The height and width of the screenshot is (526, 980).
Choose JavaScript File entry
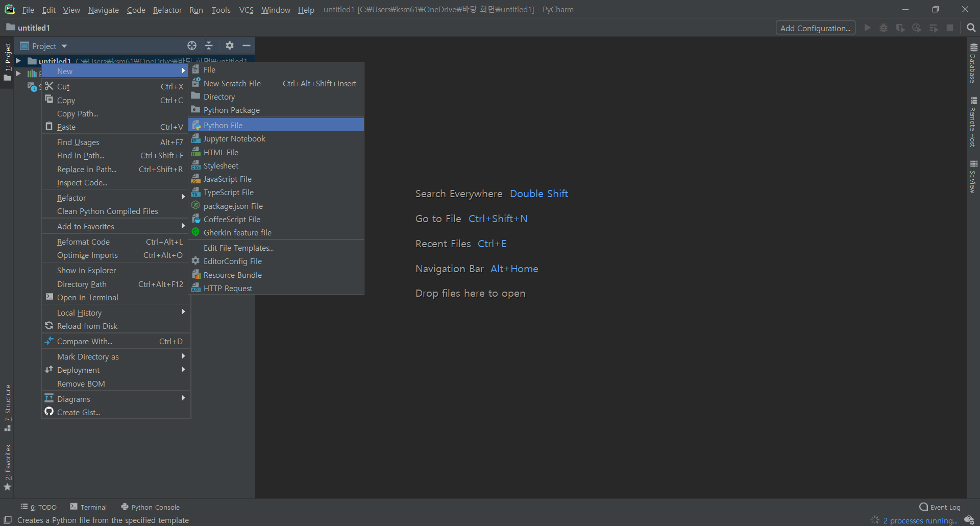tap(276, 179)
